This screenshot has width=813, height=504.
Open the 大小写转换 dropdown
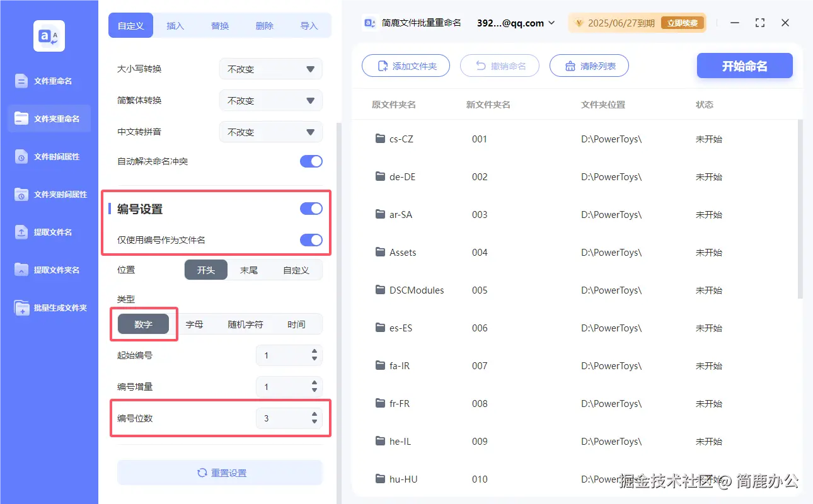pyautogui.click(x=270, y=68)
